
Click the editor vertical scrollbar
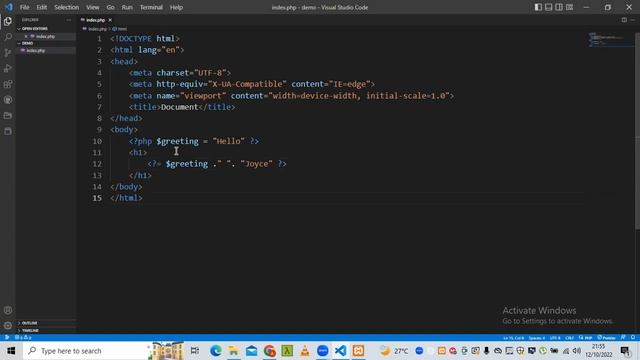point(637,131)
